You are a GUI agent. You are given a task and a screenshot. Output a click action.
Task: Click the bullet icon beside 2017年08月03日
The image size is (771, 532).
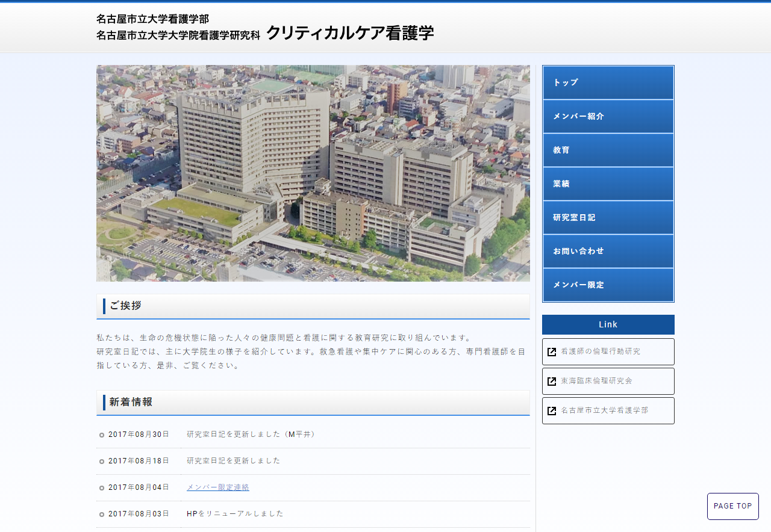click(102, 515)
